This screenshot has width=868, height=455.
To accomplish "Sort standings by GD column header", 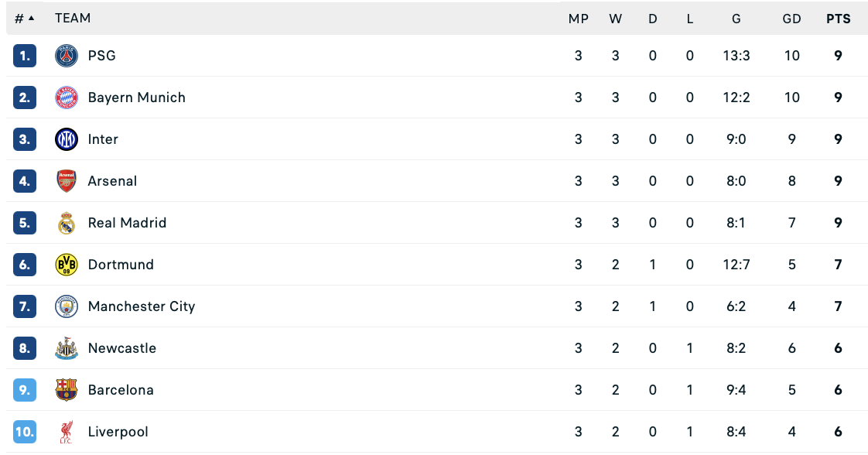I will (791, 19).
